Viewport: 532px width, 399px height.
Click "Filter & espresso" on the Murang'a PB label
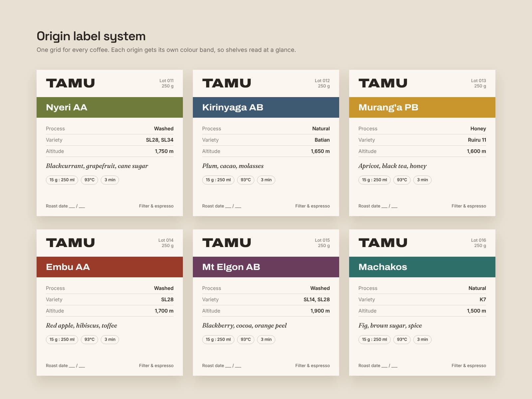coord(469,206)
